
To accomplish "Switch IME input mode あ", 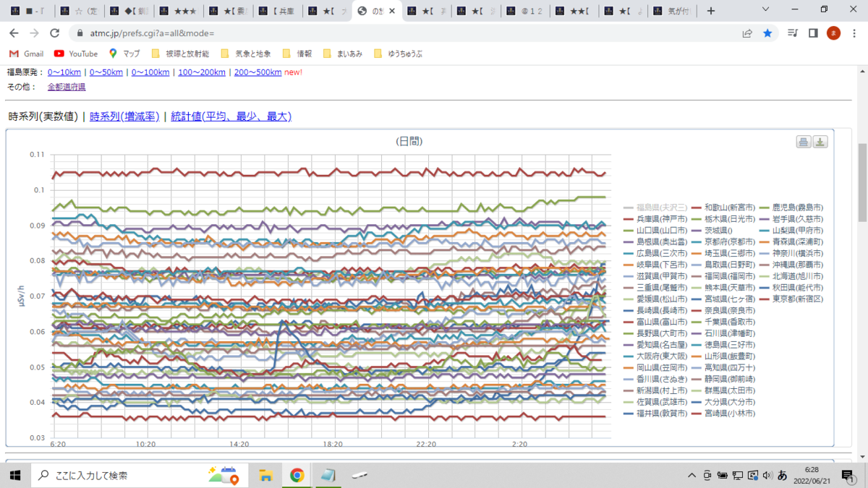I will coord(782,475).
